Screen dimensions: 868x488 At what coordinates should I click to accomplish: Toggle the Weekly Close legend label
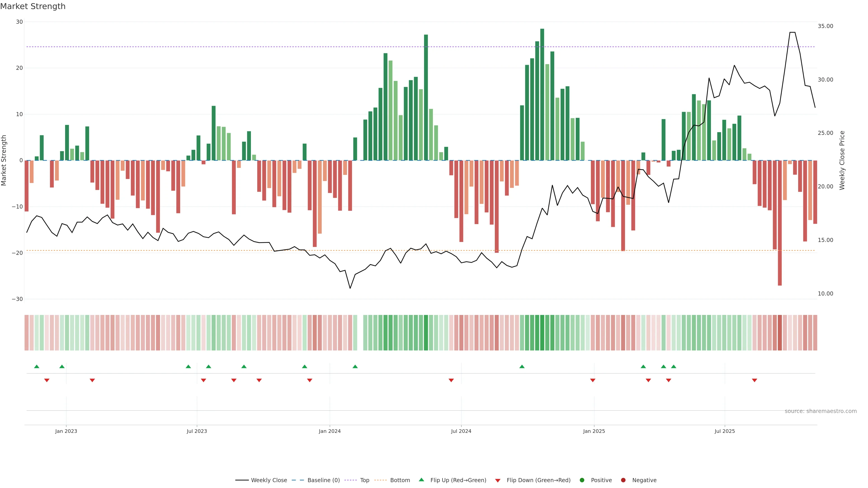click(269, 480)
